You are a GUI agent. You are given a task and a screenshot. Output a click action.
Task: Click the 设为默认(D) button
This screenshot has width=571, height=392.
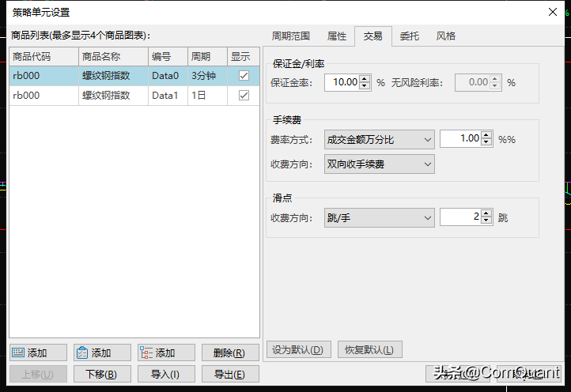pyautogui.click(x=299, y=350)
